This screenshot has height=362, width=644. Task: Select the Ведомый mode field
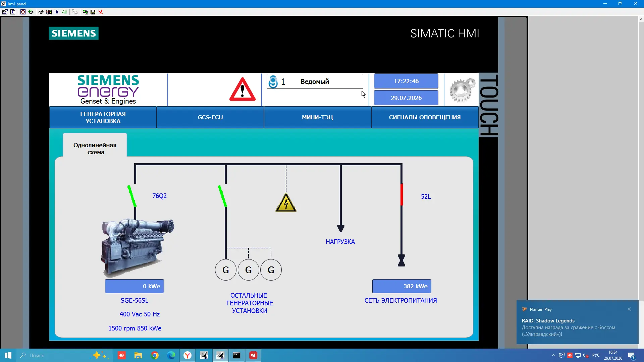(x=315, y=81)
